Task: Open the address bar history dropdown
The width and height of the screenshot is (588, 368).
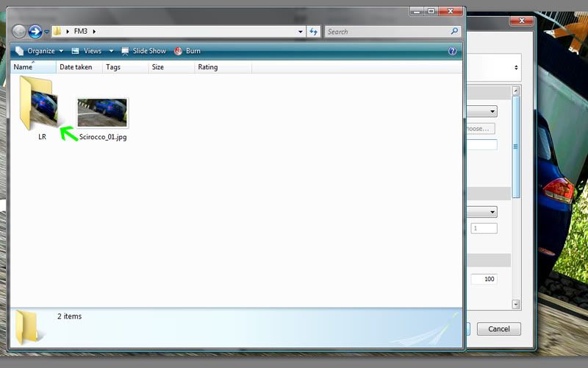Action: (300, 32)
